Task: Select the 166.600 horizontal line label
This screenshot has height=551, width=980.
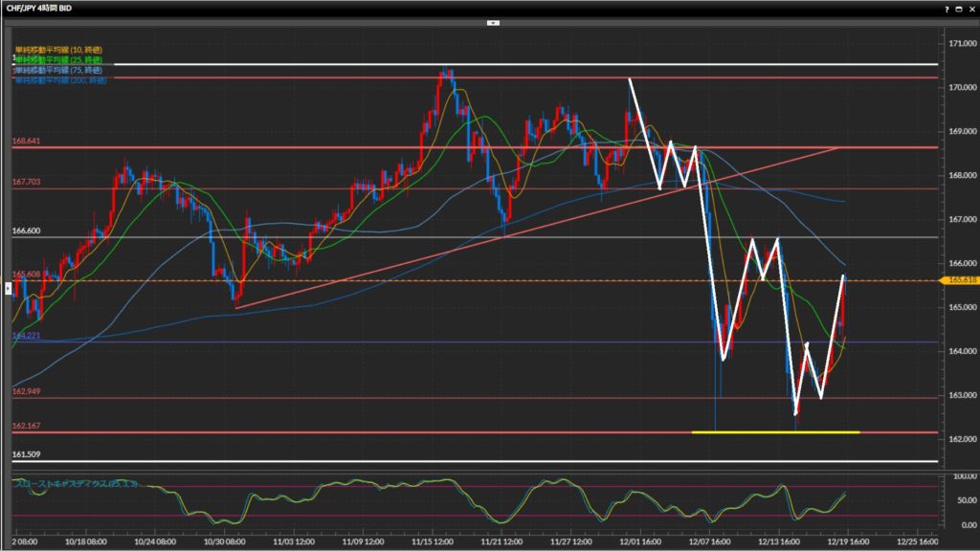Action: [26, 231]
